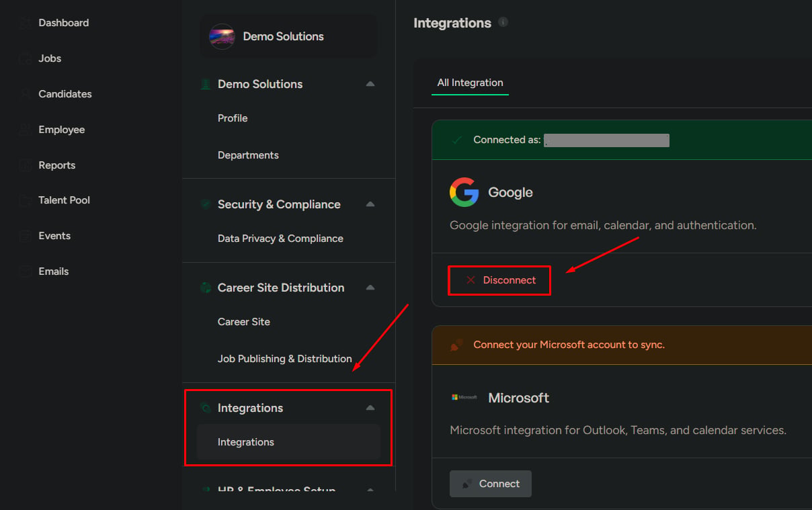Click the Career Site Distribution globe icon
Screen dimensions: 812x510
206,288
